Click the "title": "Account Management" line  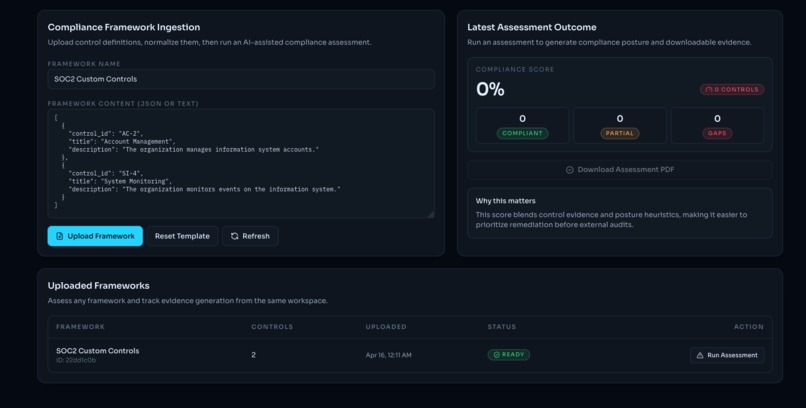pyautogui.click(x=122, y=141)
